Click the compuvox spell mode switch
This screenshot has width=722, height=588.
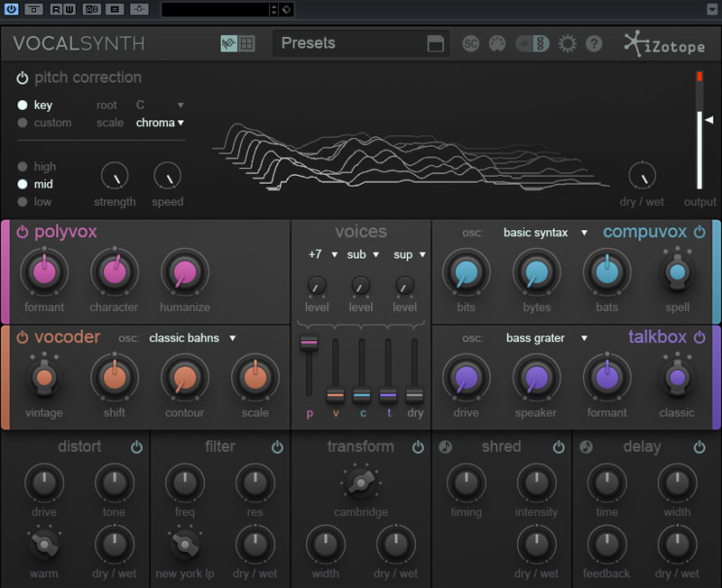click(678, 272)
